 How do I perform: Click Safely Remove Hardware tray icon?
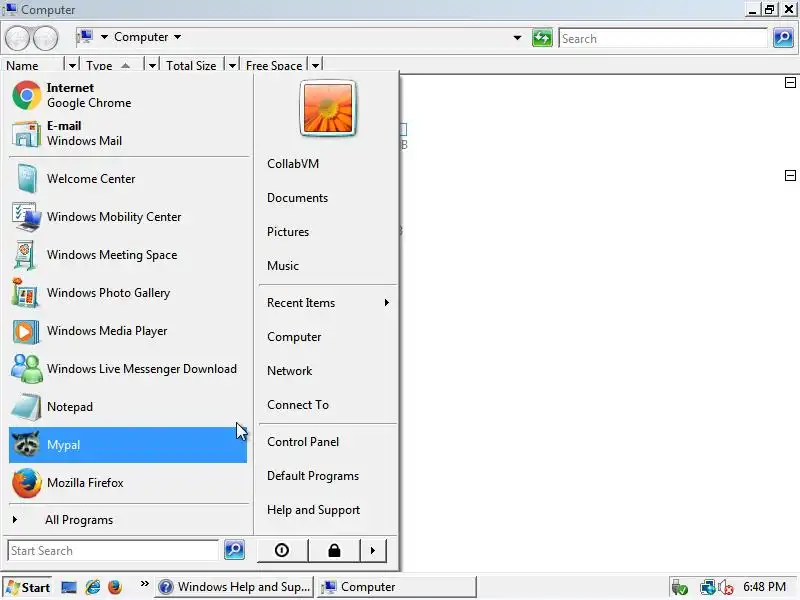point(680,588)
